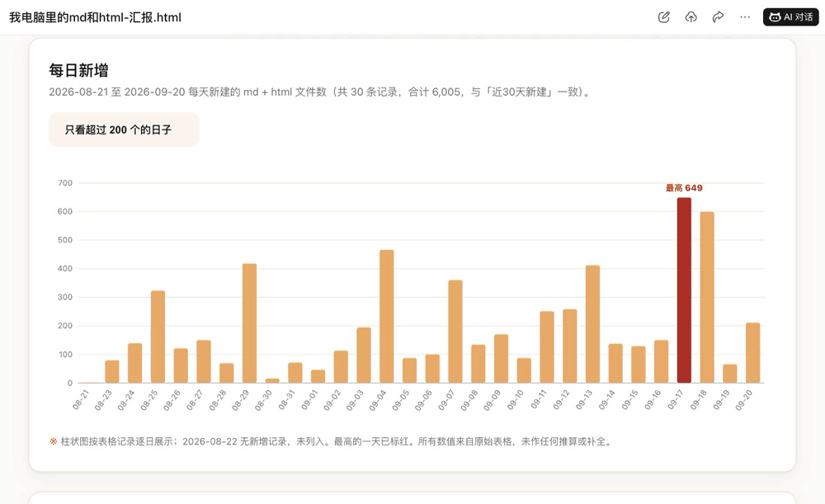Select the 09-07 bar in the chart
Viewport: 825px width, 504px height.
[455, 332]
